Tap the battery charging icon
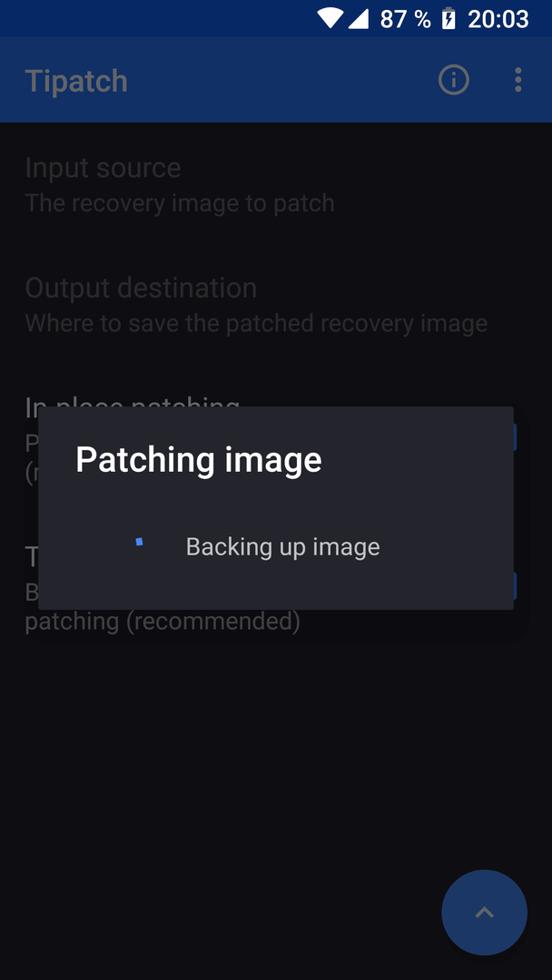552x980 pixels. coord(448,19)
